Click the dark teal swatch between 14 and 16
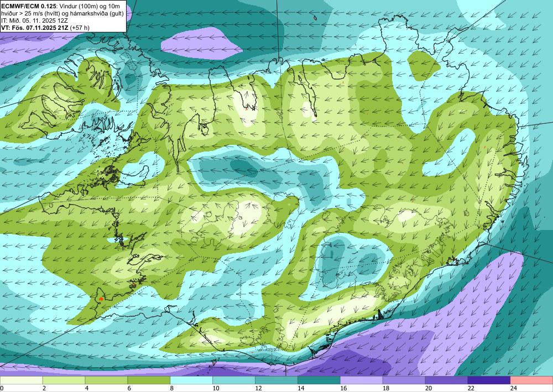This screenshot has height=392, width=553. pos(319,380)
